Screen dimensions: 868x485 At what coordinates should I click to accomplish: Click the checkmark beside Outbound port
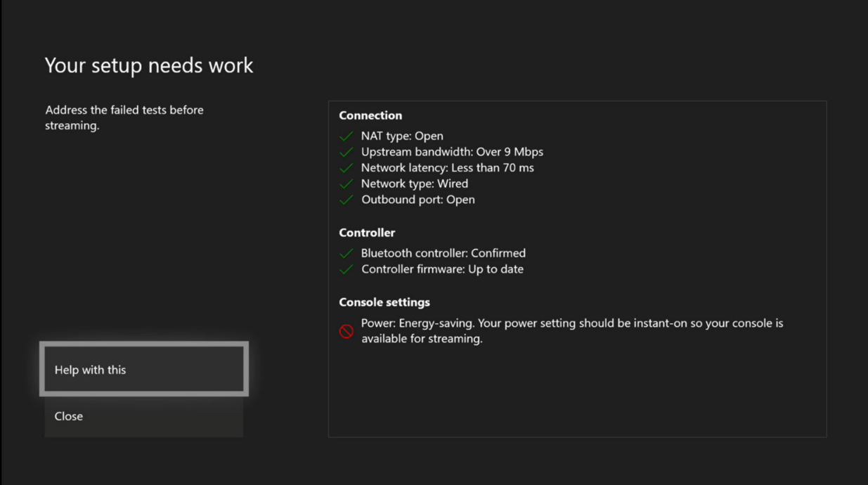point(346,200)
